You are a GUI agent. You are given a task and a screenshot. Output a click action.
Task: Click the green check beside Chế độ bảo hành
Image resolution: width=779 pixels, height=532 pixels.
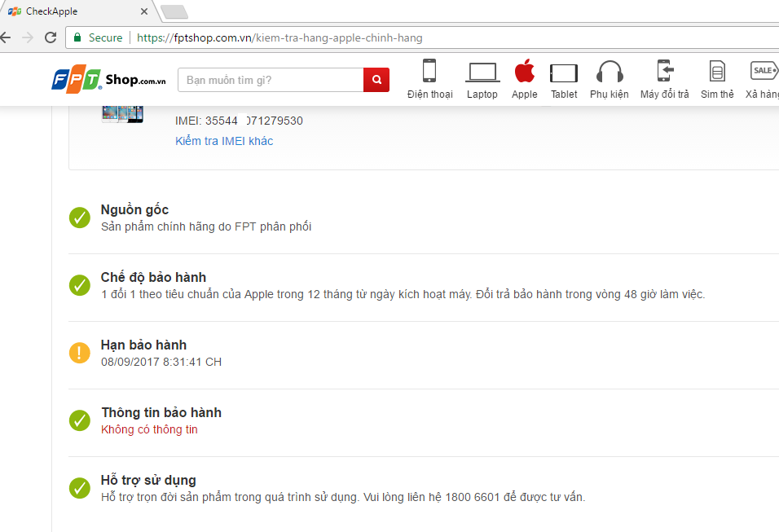coord(80,285)
